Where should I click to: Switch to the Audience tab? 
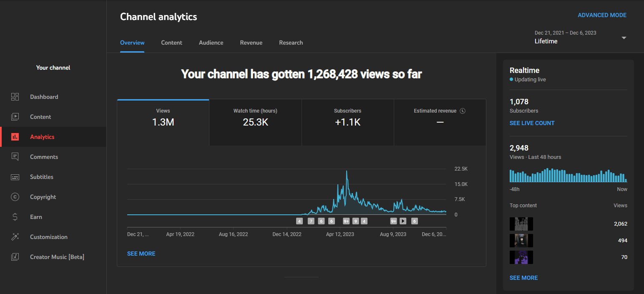(x=211, y=43)
